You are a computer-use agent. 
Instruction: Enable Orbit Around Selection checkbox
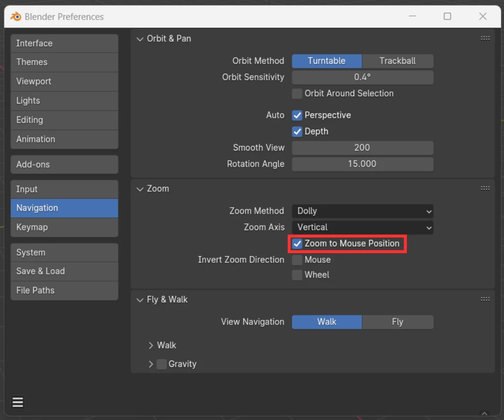coord(297,93)
